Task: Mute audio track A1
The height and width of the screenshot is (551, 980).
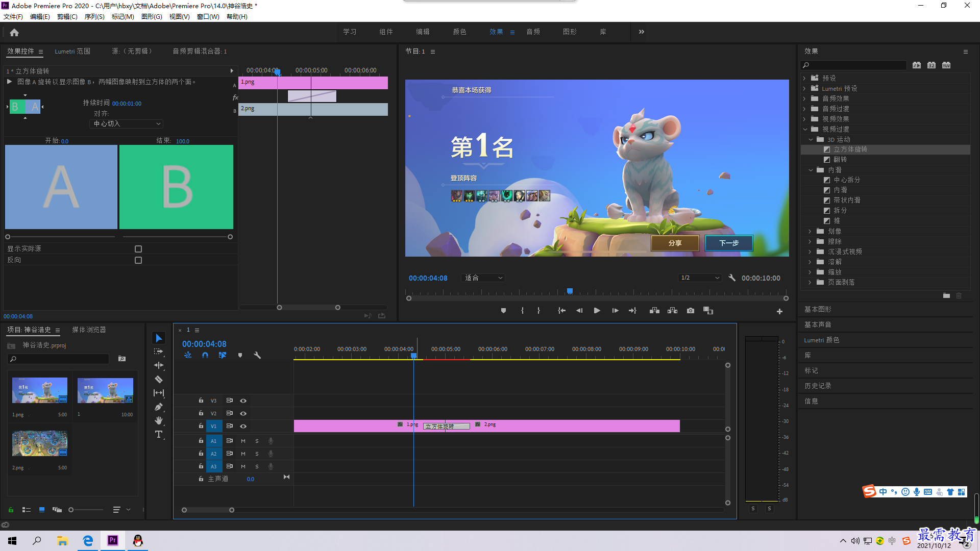Action: [x=243, y=441]
